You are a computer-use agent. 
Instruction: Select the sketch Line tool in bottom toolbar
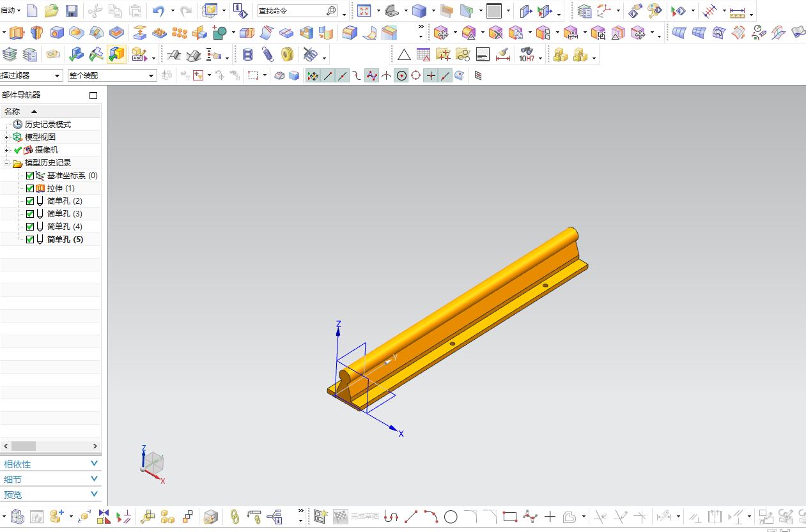(x=411, y=517)
